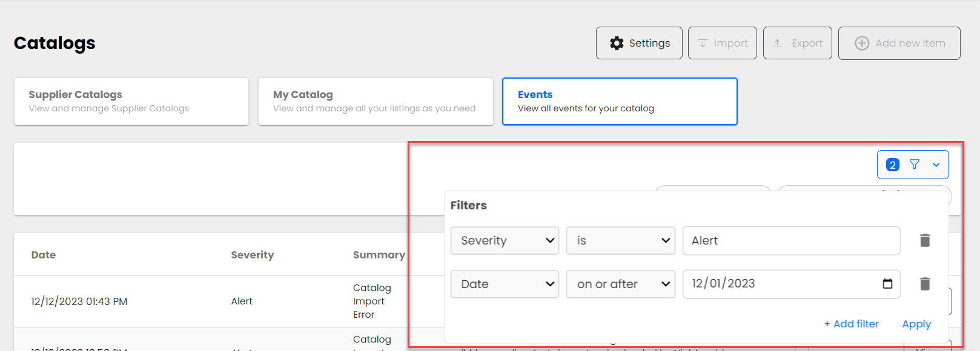Image resolution: width=980 pixels, height=351 pixels.
Task: Switch to the Supplier Catalogs tab
Action: (x=131, y=101)
